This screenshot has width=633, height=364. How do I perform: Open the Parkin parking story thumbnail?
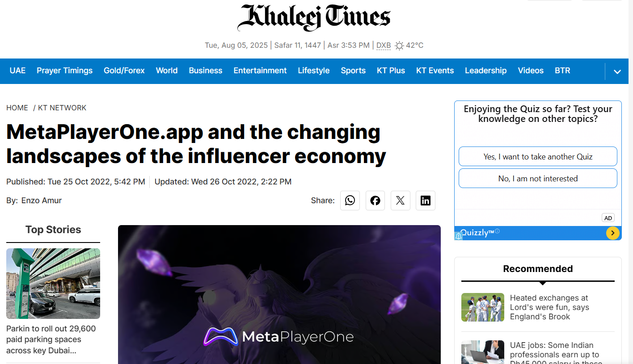coord(53,284)
